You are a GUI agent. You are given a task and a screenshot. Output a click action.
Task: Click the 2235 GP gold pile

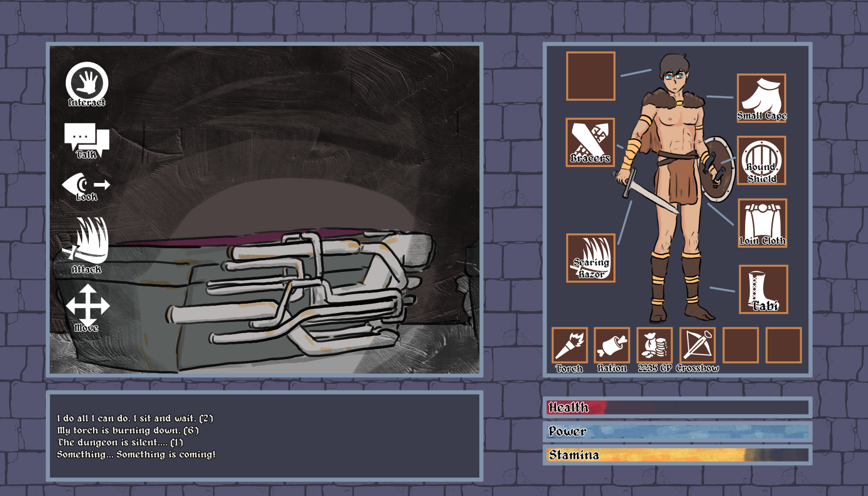point(654,345)
